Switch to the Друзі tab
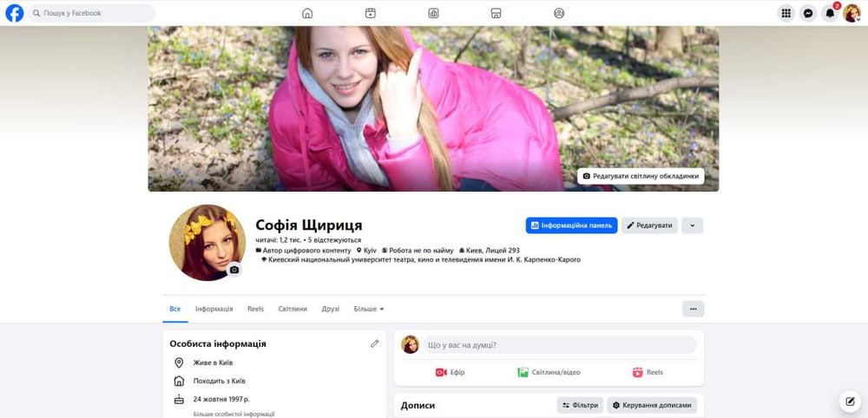This screenshot has width=868, height=418. [331, 309]
